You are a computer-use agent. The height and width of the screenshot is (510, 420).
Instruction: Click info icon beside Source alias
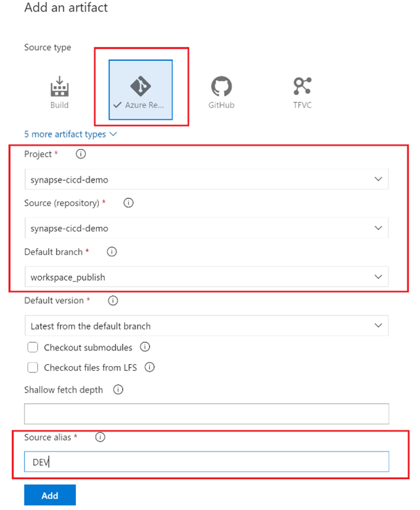point(100,437)
